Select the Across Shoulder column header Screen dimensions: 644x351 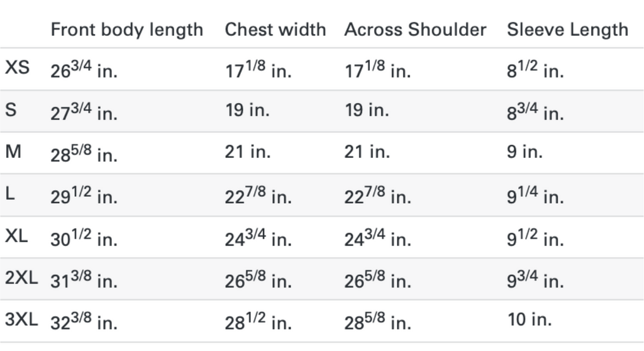tap(415, 30)
